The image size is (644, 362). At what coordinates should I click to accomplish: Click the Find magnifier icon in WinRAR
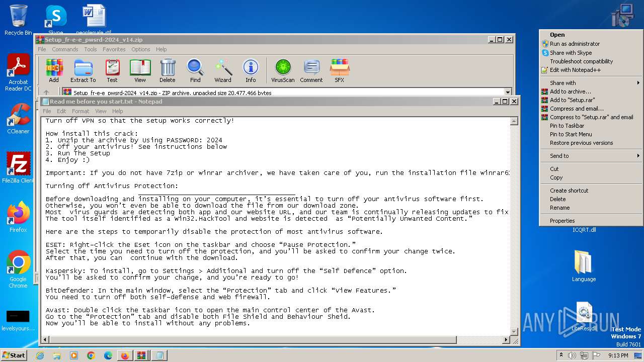[195, 70]
